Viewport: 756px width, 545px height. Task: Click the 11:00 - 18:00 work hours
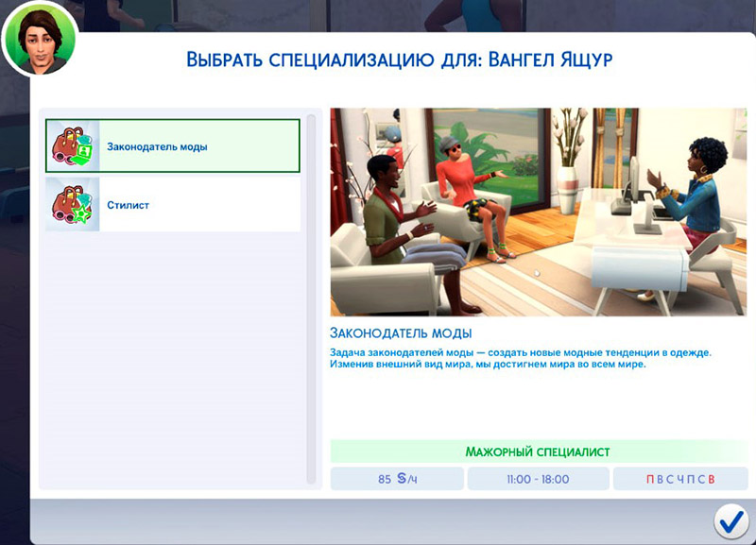538,479
